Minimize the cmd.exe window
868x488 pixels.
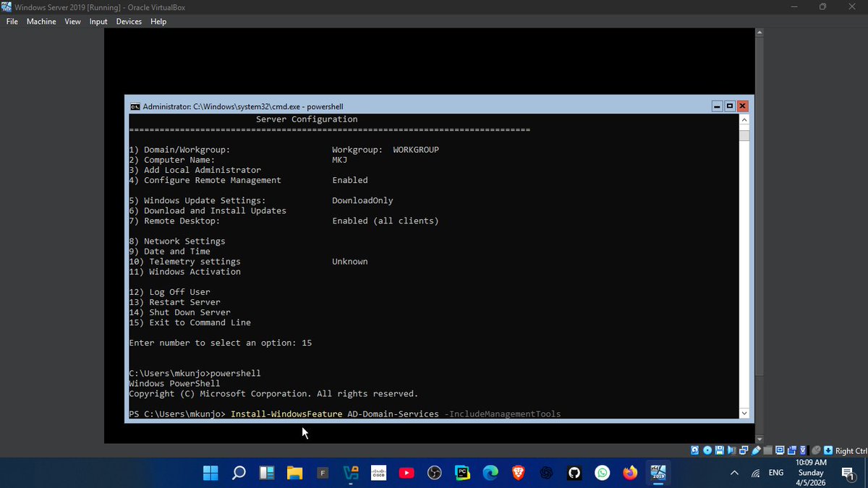tap(717, 106)
